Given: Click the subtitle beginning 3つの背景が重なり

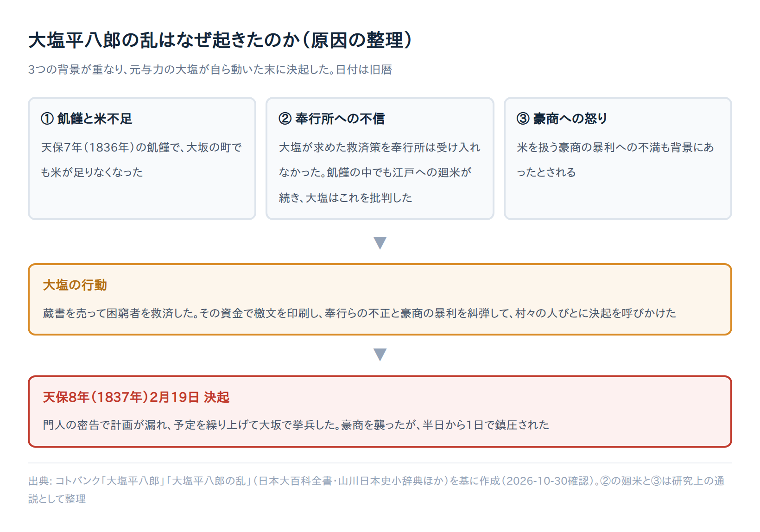Looking at the screenshot, I should [210, 70].
